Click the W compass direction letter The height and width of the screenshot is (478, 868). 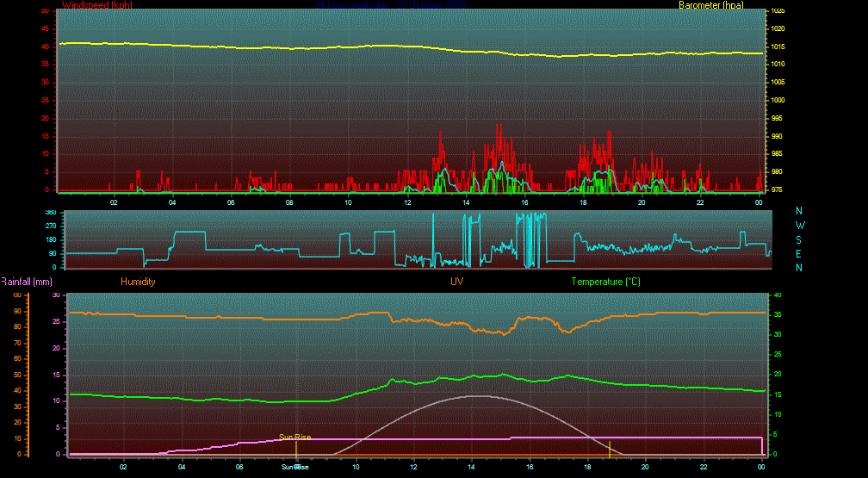[x=799, y=226]
